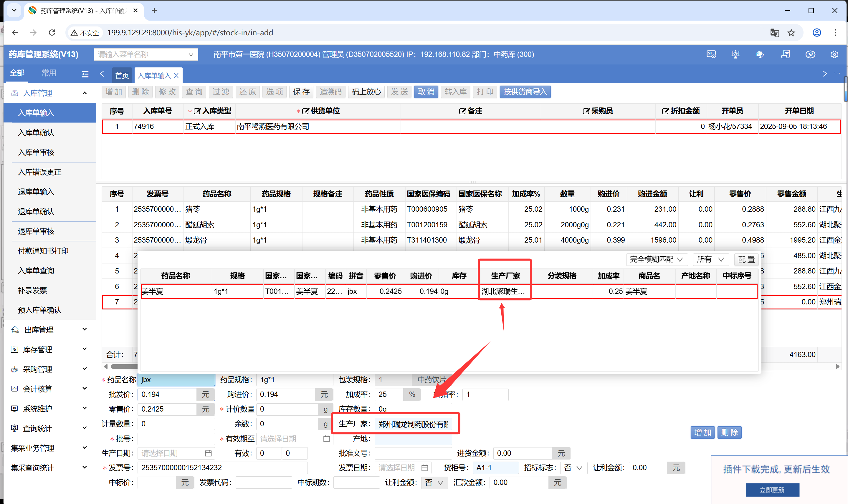
Task: Open the presentation chart board icon
Action: tap(735, 54)
